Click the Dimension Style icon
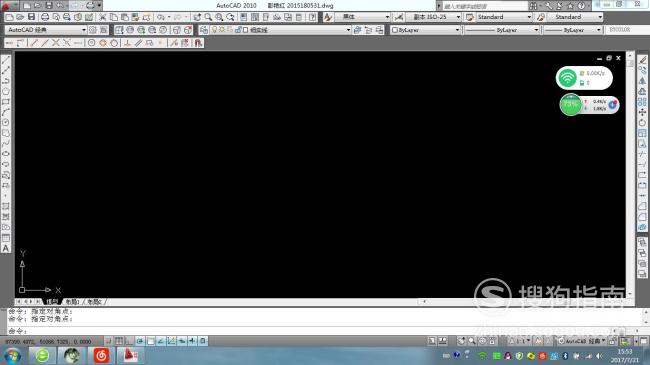650x365 pixels. pos(399,17)
